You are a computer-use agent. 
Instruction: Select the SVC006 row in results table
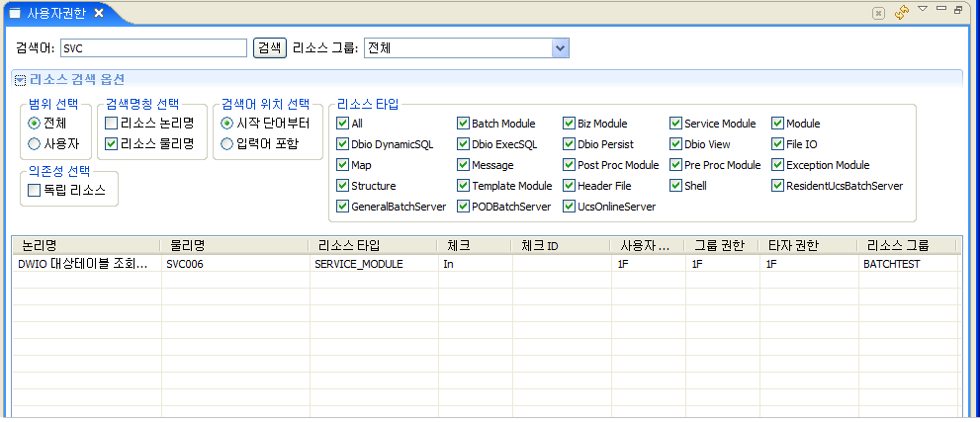(185, 264)
